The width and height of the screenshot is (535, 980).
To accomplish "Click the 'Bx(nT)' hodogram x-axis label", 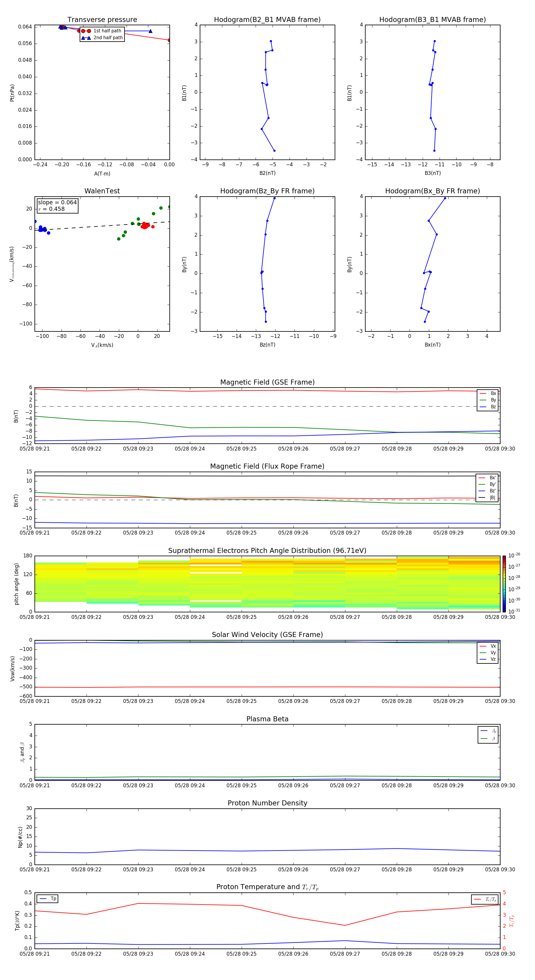I will [432, 345].
